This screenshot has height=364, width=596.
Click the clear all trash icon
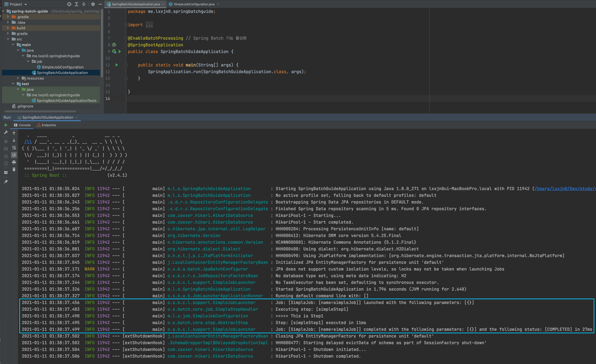14,169
